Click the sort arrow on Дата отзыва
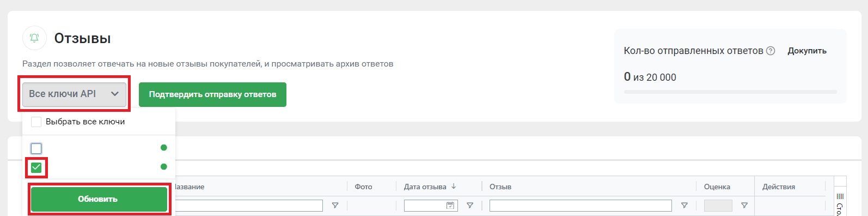 coord(454,187)
